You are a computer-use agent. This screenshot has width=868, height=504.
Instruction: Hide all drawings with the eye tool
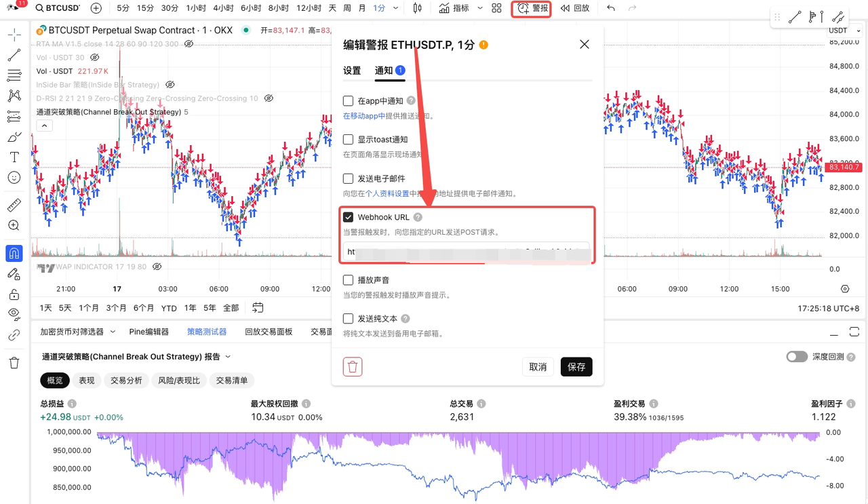(x=14, y=315)
